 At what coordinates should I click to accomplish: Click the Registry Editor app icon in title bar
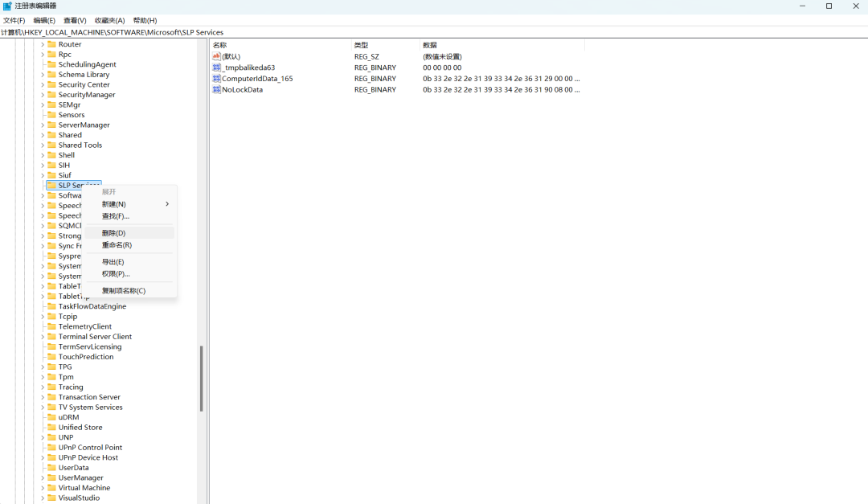tap(7, 6)
